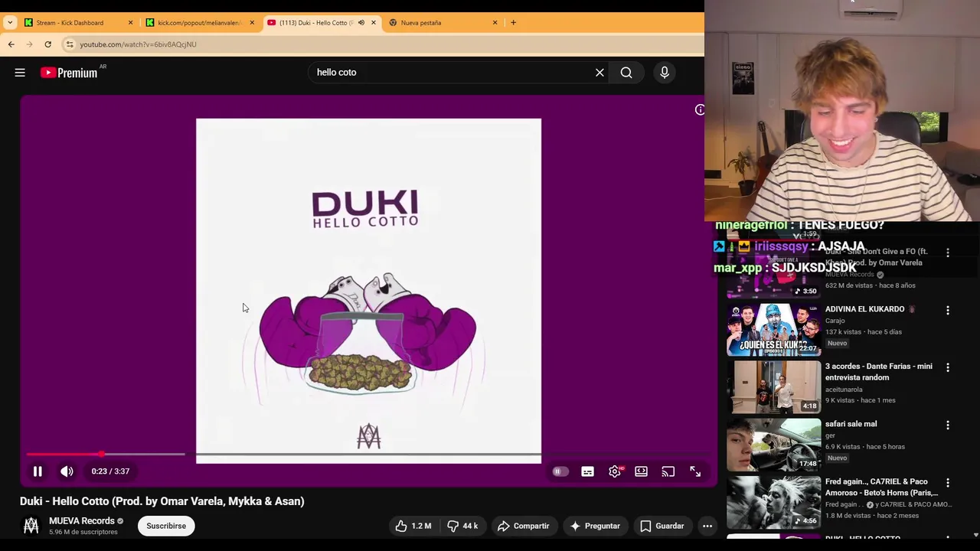This screenshot has height=551, width=980.
Task: Open a new browser tab with plus
Action: click(x=513, y=23)
